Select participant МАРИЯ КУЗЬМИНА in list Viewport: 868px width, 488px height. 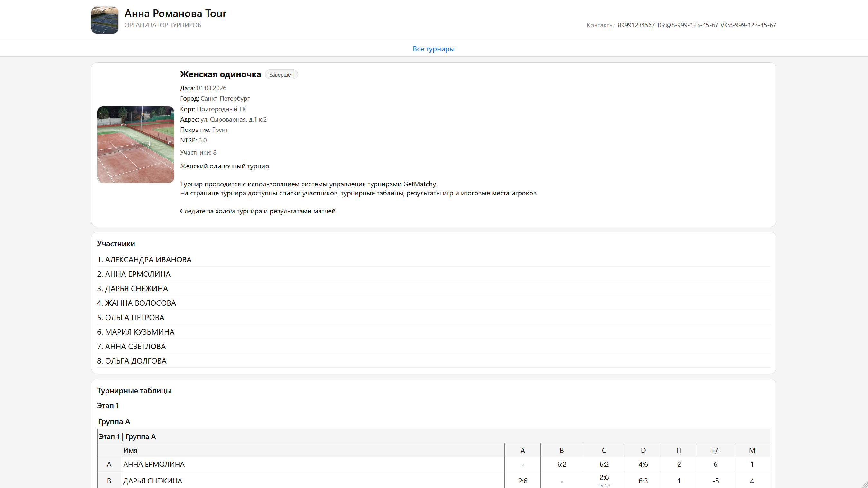click(x=136, y=332)
